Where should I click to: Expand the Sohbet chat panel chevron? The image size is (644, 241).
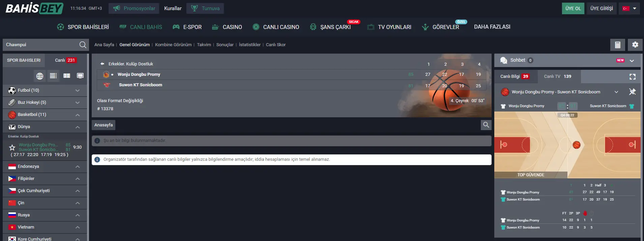pos(632,61)
